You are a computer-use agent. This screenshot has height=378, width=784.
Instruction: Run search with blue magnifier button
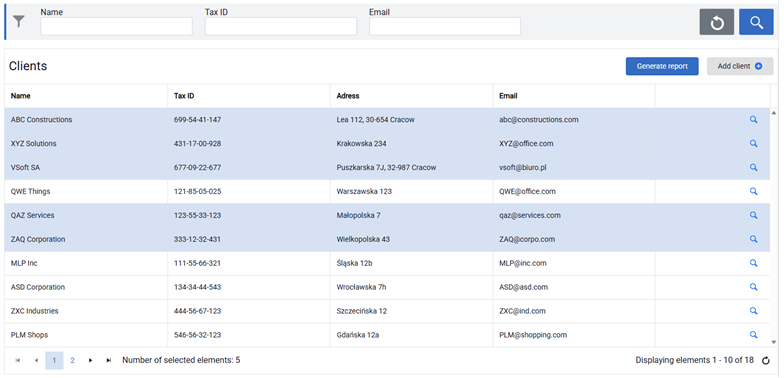(756, 22)
